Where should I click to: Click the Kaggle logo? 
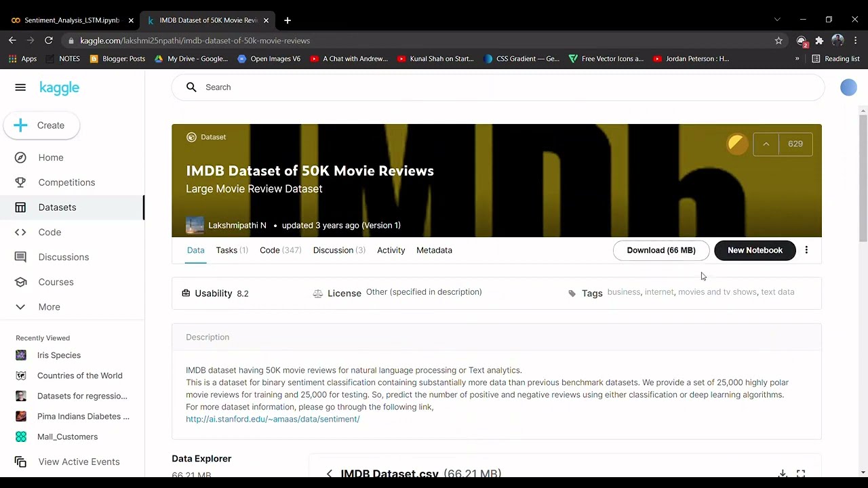(x=60, y=88)
